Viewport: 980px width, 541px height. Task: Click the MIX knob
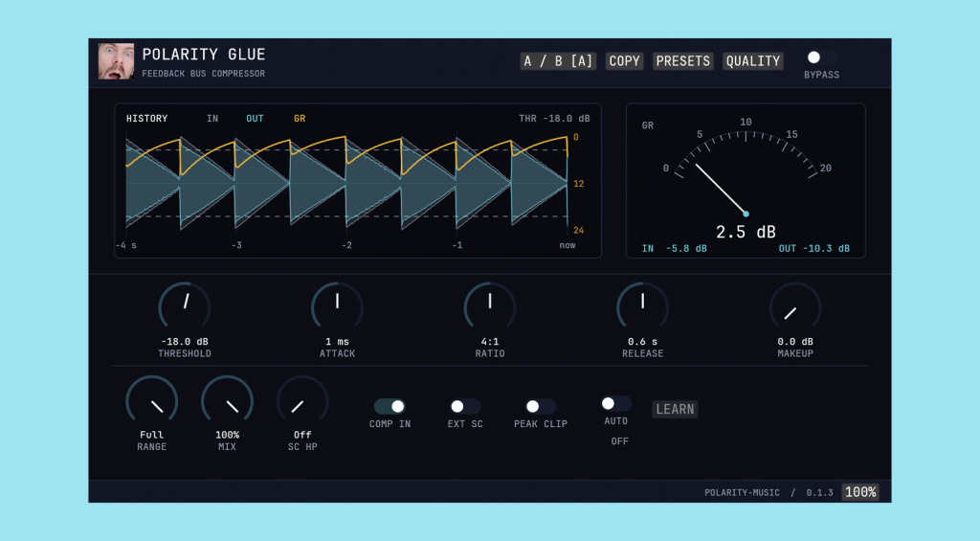tap(227, 400)
